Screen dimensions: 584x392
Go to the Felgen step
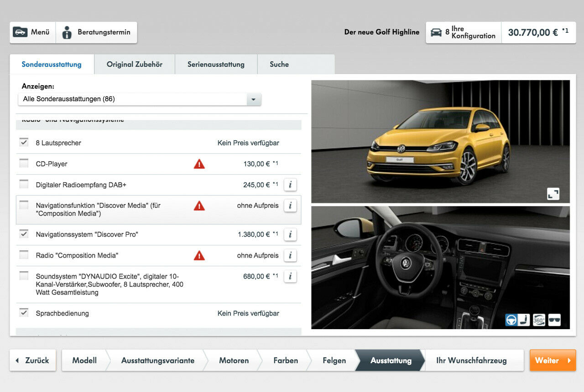tap(334, 361)
